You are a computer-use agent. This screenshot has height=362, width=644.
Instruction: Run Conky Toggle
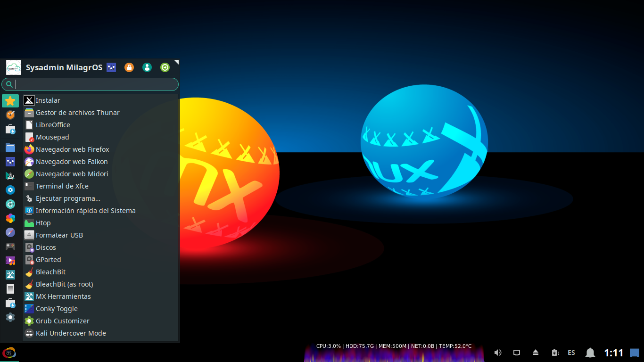coord(57,309)
